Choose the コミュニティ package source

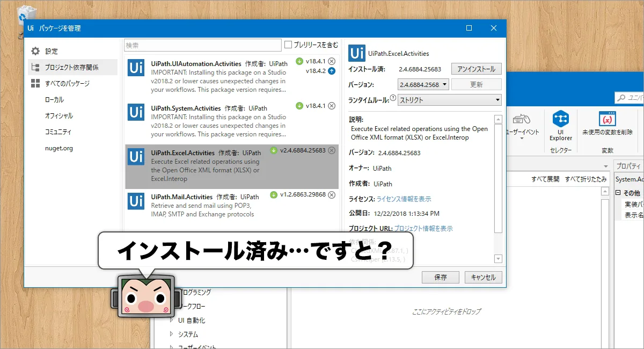(58, 132)
